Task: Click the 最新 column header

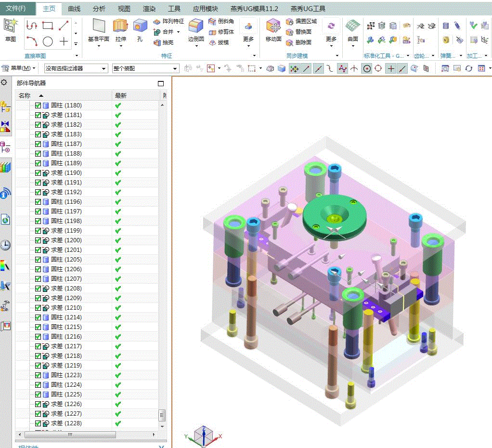Action: pyautogui.click(x=136, y=95)
